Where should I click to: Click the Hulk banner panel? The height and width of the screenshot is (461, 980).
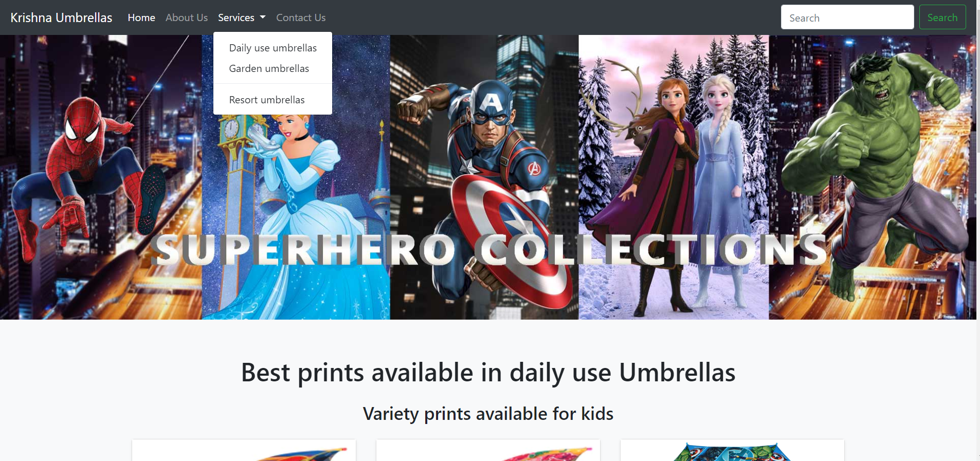point(873,177)
